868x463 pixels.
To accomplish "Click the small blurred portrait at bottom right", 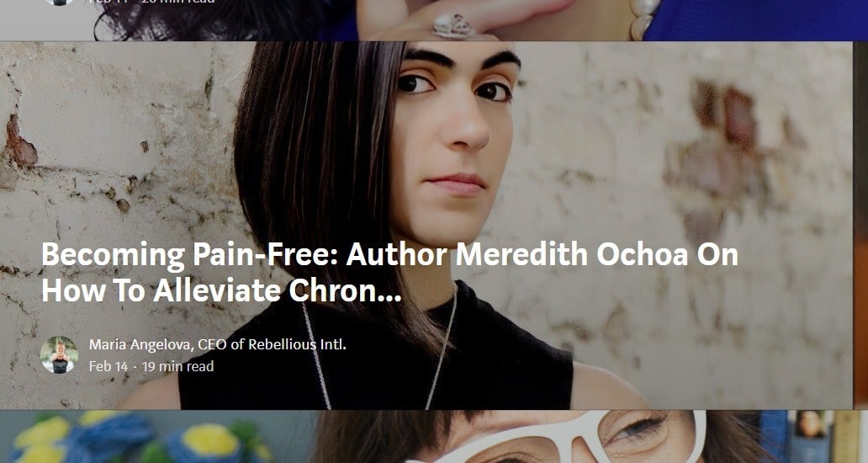I will point(811,424).
